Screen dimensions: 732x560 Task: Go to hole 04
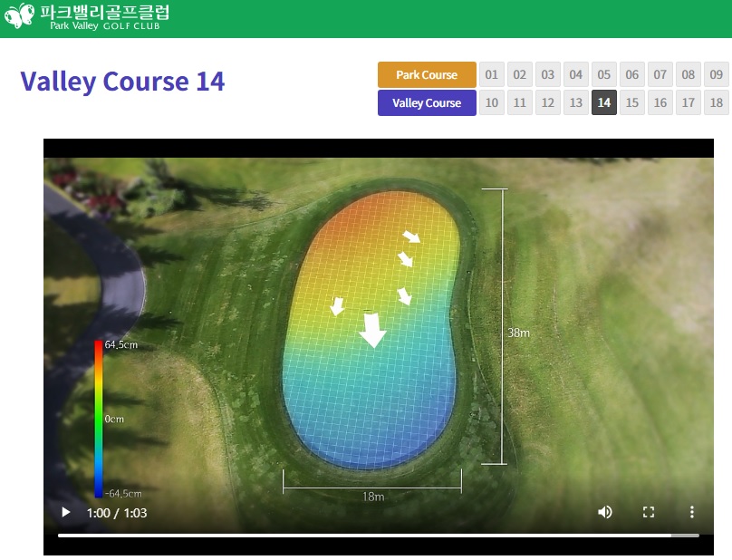(x=575, y=74)
